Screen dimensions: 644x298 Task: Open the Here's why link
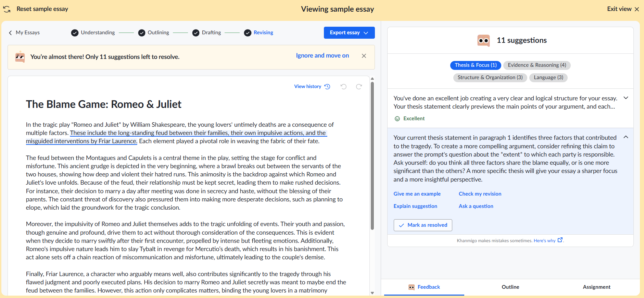pyautogui.click(x=544, y=241)
